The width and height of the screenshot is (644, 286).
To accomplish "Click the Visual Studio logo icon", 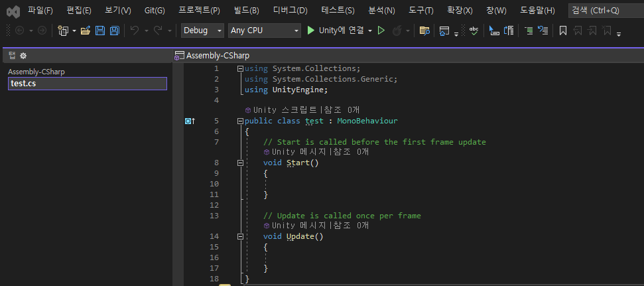I will 13,11.
